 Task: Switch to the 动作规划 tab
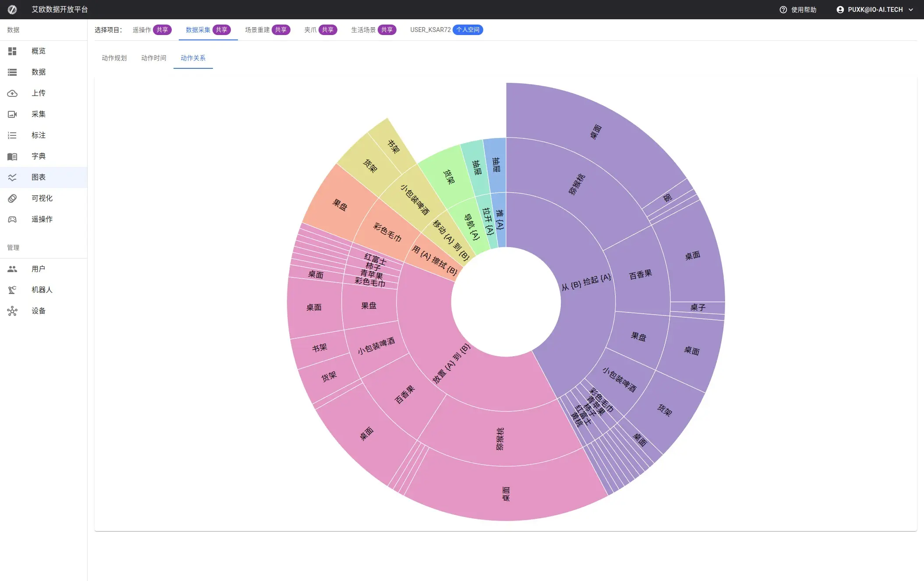pos(114,58)
